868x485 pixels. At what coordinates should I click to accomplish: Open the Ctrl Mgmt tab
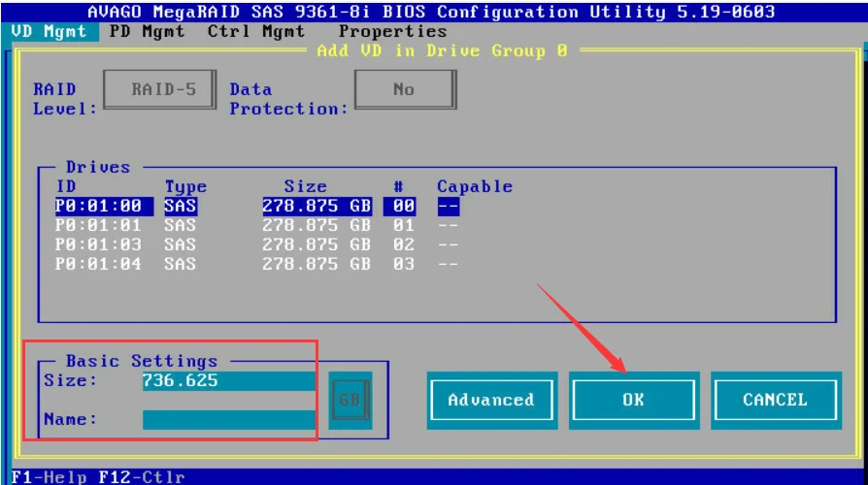point(256,31)
